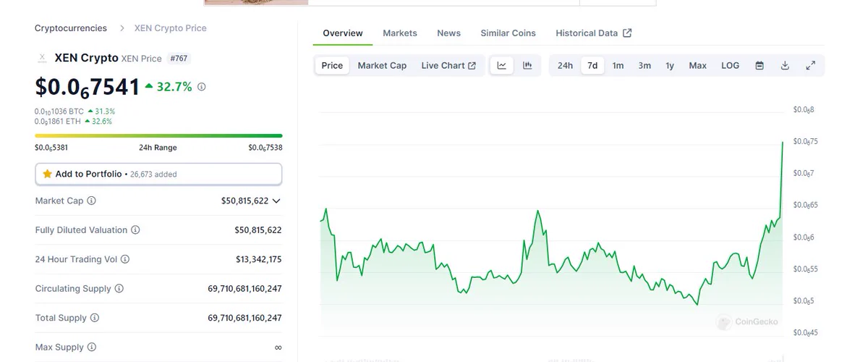Open Similar Coins tab
This screenshot has width=868, height=362.
[x=509, y=33]
